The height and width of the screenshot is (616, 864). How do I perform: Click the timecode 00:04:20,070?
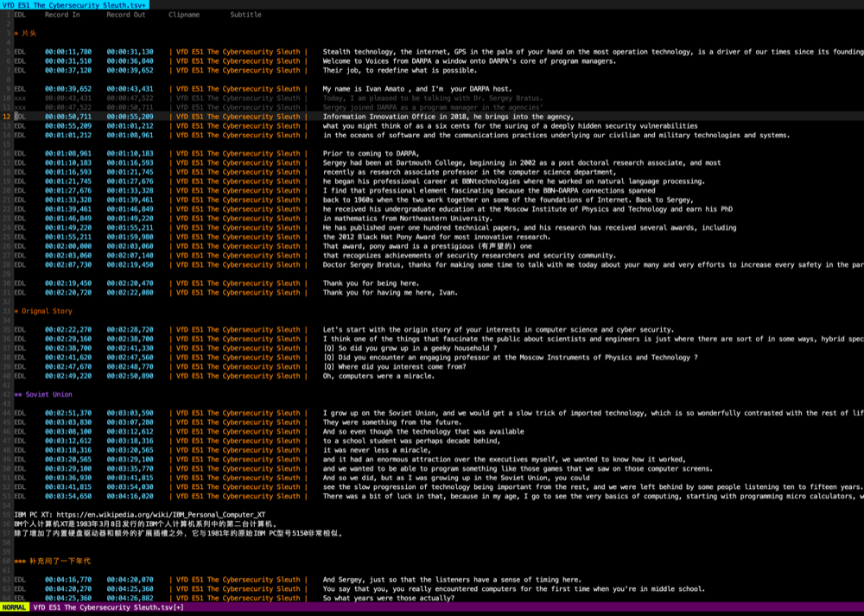pyautogui.click(x=130, y=580)
